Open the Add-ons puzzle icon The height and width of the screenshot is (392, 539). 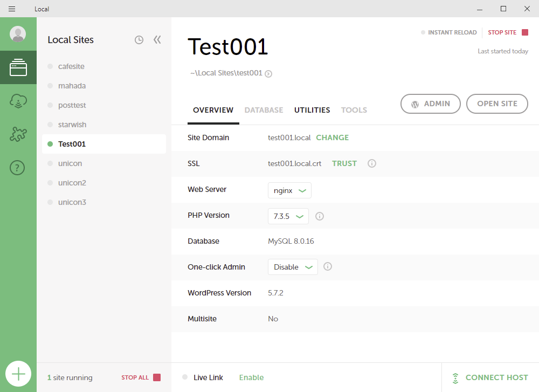click(18, 134)
